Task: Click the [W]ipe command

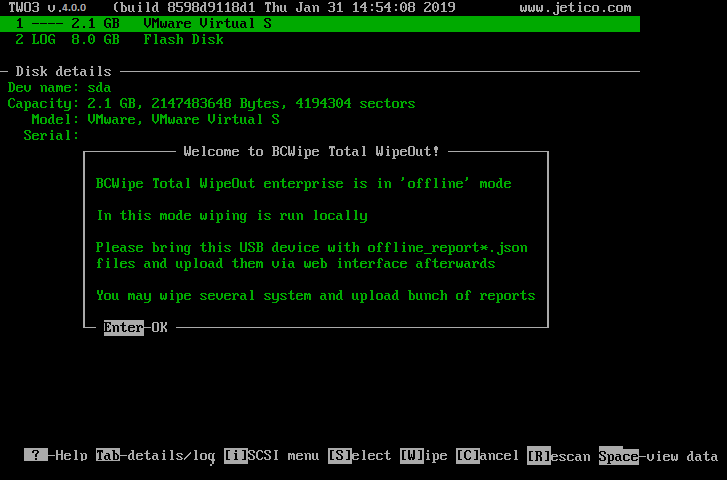Action: point(424,455)
